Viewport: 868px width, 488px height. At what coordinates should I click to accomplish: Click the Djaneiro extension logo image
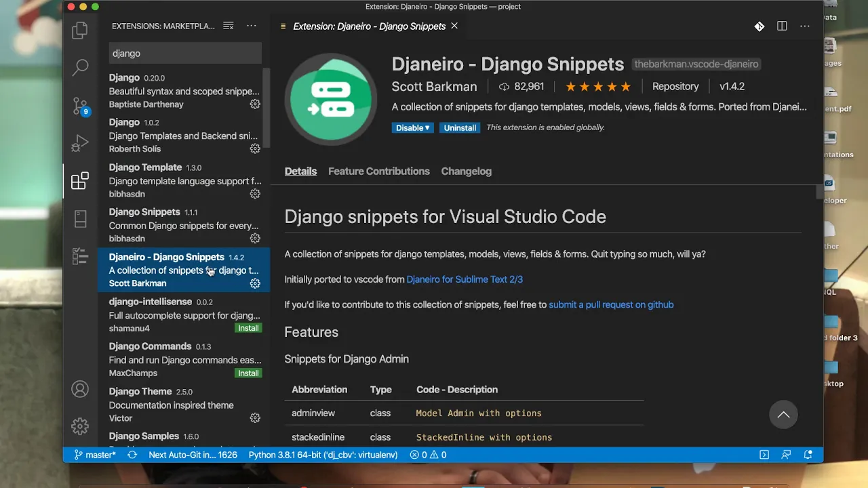pos(331,99)
